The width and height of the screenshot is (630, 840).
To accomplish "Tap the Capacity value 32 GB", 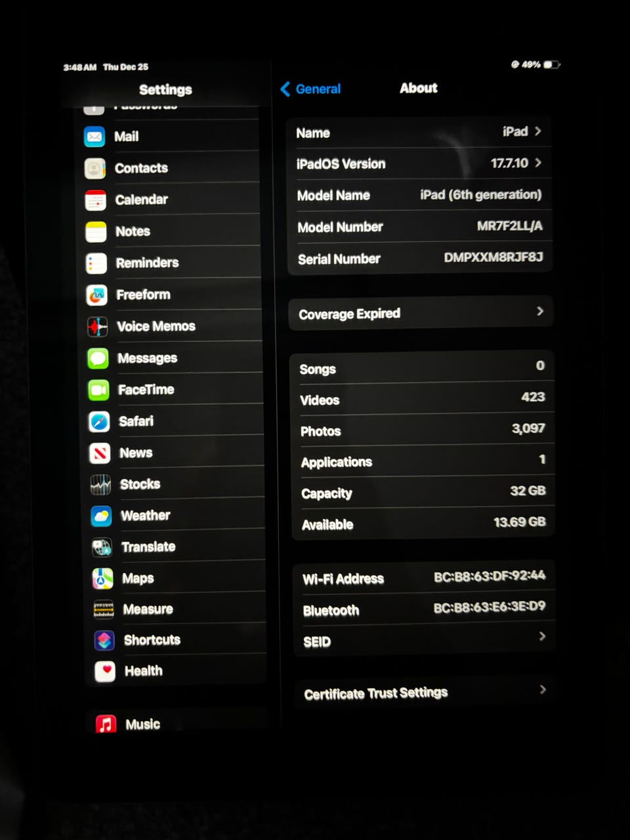I will click(528, 490).
